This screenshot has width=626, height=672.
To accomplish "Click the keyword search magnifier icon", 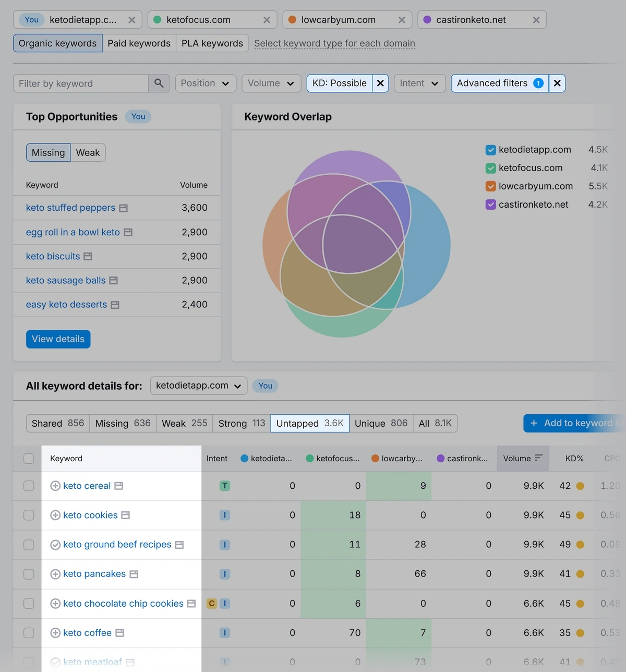I will click(x=159, y=83).
